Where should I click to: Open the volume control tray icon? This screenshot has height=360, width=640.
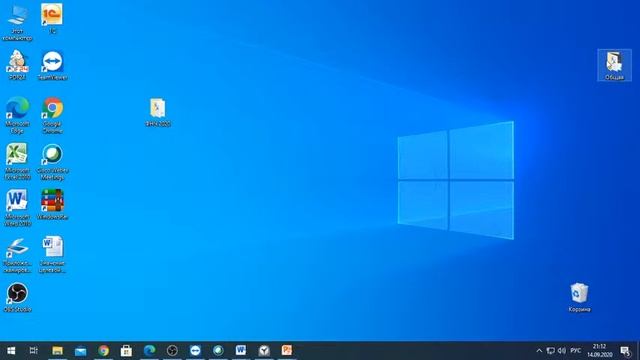click(x=562, y=351)
